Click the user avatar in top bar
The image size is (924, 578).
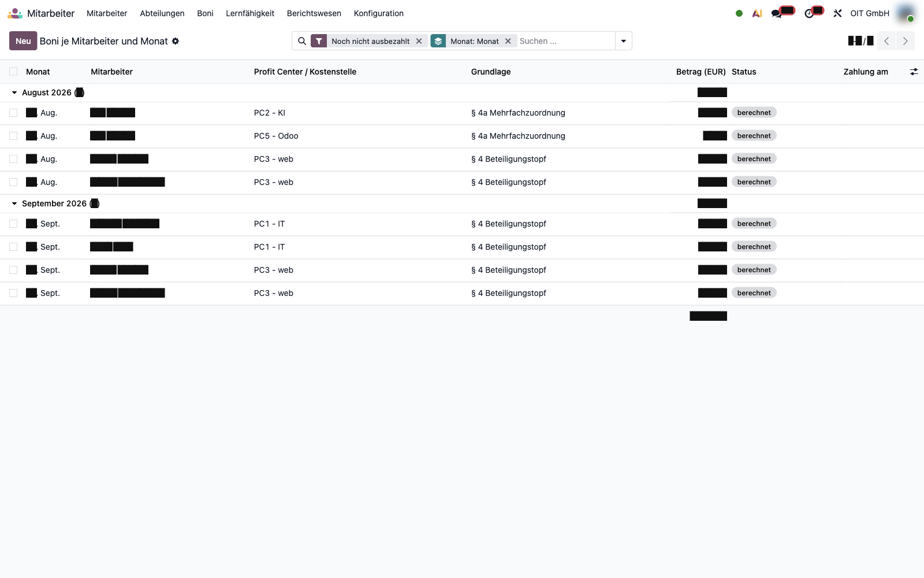point(906,13)
